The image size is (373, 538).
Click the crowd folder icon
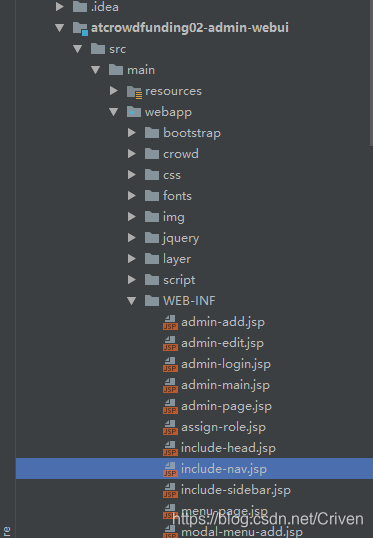[x=152, y=154]
